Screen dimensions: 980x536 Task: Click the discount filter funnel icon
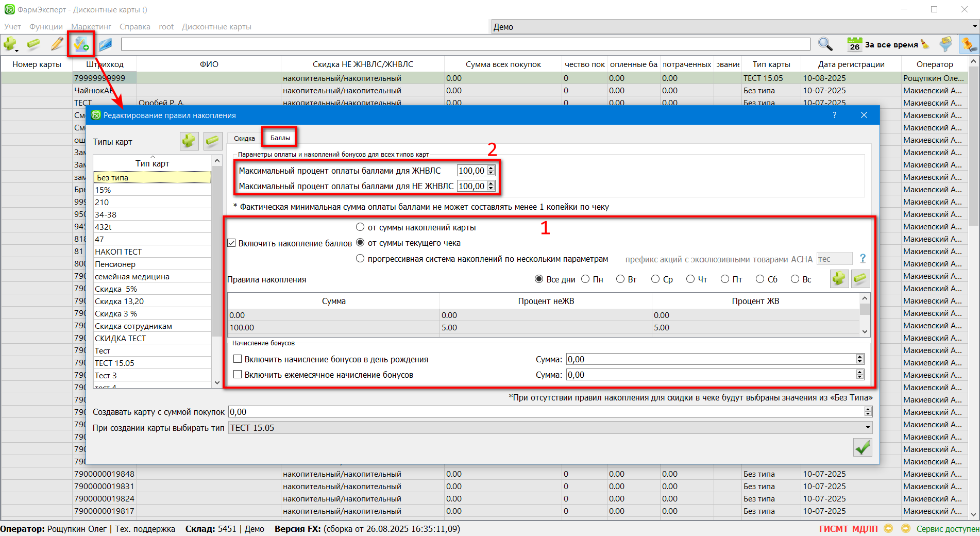[x=945, y=44]
